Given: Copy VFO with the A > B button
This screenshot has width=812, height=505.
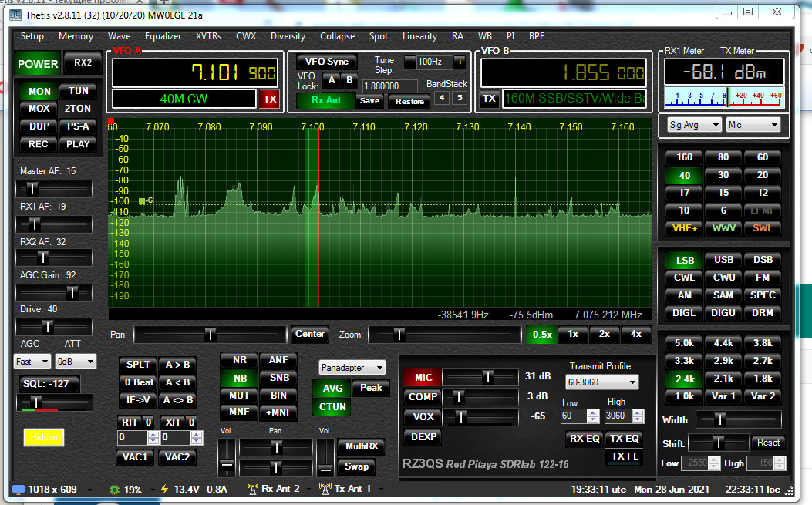Looking at the screenshot, I should pyautogui.click(x=177, y=365).
